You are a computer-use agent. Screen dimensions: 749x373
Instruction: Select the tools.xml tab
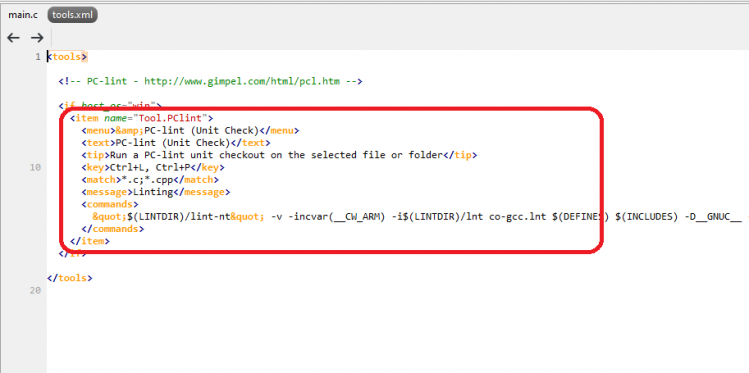73,15
